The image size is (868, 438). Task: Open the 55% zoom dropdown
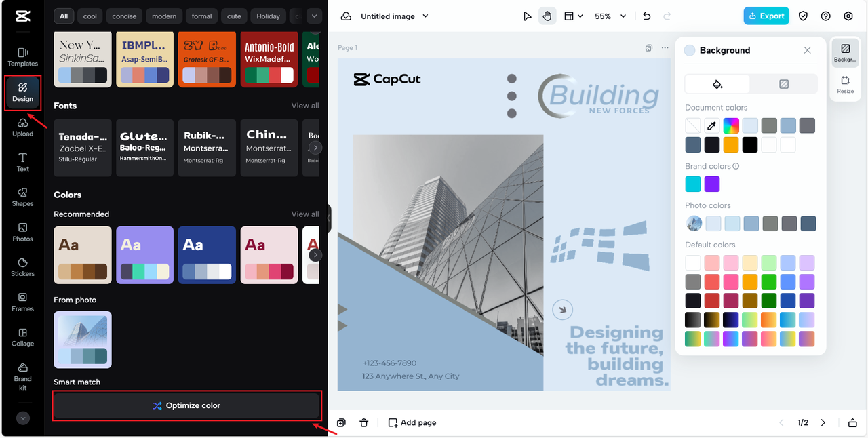click(x=610, y=16)
